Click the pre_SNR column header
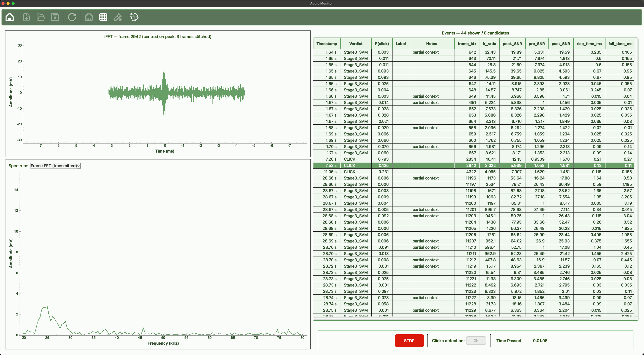 (x=536, y=44)
